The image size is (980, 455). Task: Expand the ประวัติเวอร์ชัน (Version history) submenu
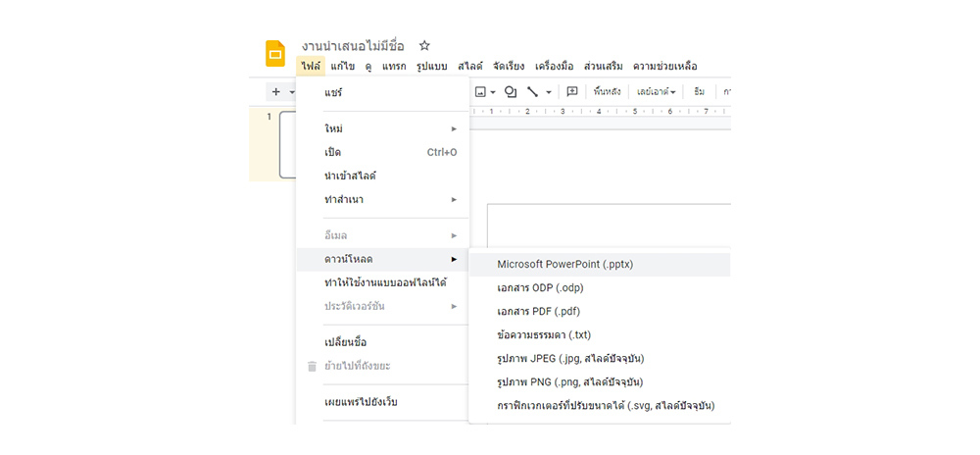point(382,306)
